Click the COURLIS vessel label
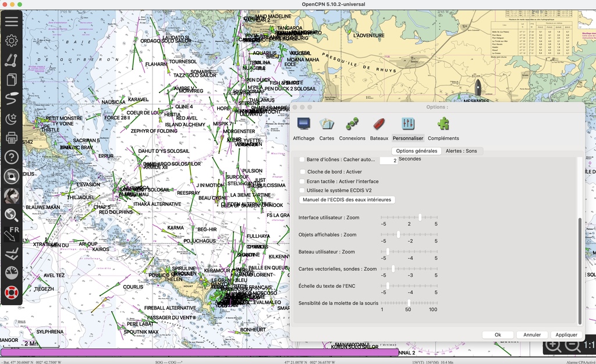This screenshot has width=596, height=364. coord(133,287)
